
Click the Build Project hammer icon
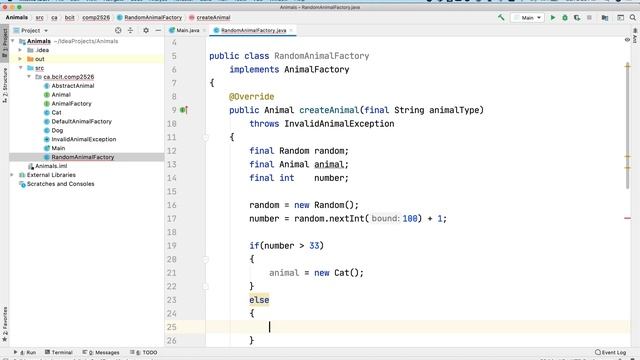[501, 18]
